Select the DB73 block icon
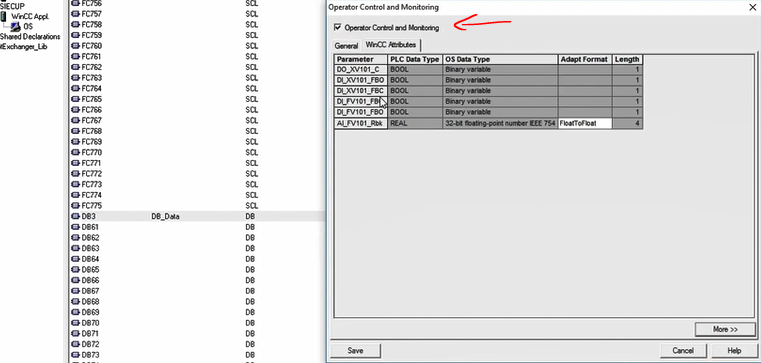Screen dimensions: 761x363 point(75,355)
